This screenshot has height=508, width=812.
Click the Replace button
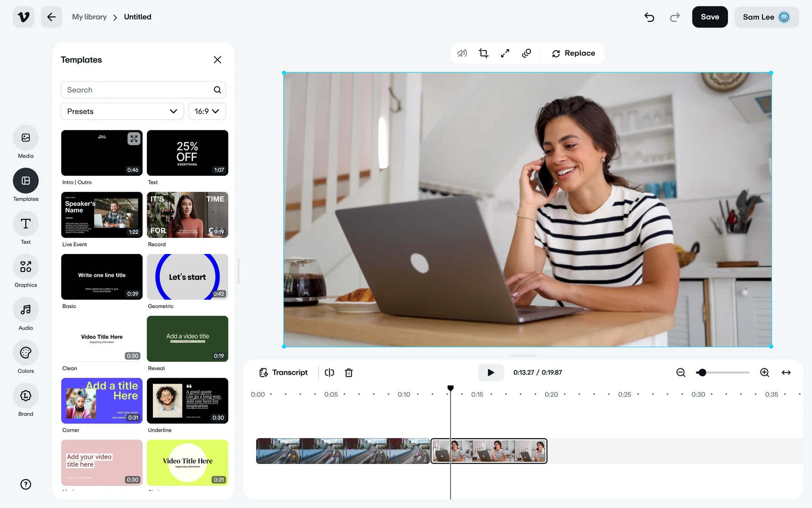click(573, 53)
